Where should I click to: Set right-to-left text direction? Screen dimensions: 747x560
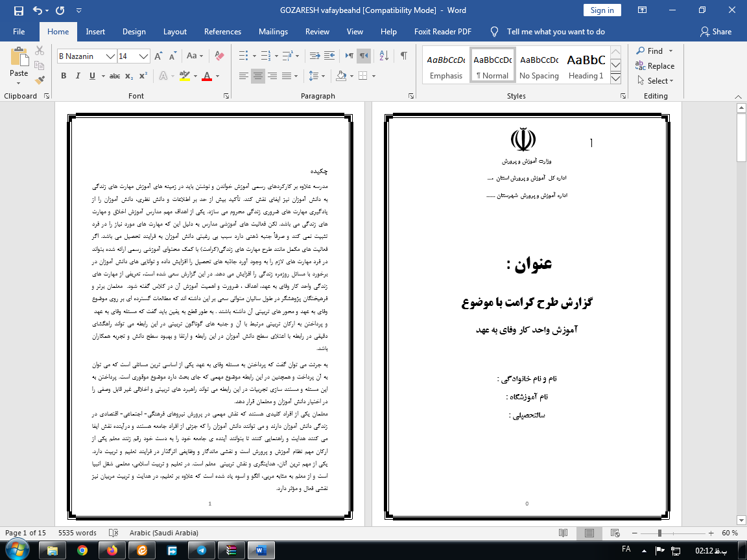pos(364,56)
